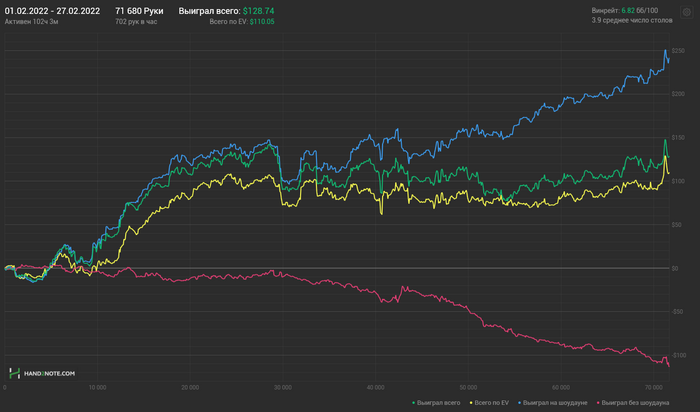The height and width of the screenshot is (412, 700).
Task: Toggle the 'Выиграл всего' green legend entry
Action: (436, 403)
